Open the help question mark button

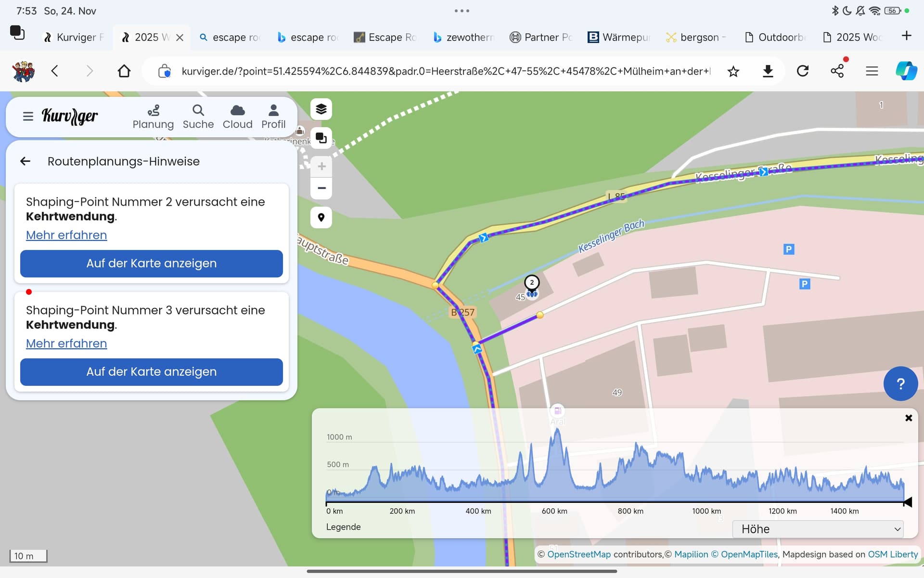tap(900, 384)
